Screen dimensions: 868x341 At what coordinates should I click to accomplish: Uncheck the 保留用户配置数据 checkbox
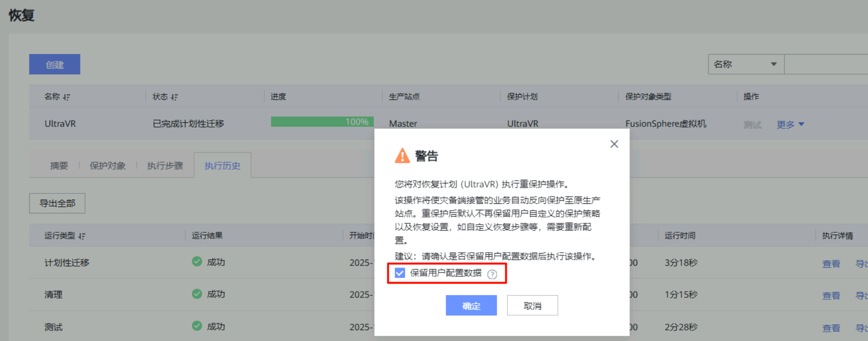coord(400,273)
